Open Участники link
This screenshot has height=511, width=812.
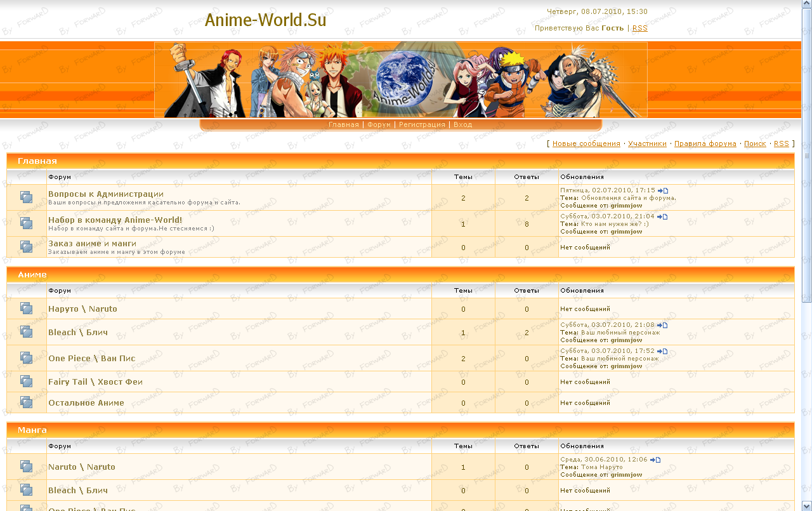[x=647, y=143]
